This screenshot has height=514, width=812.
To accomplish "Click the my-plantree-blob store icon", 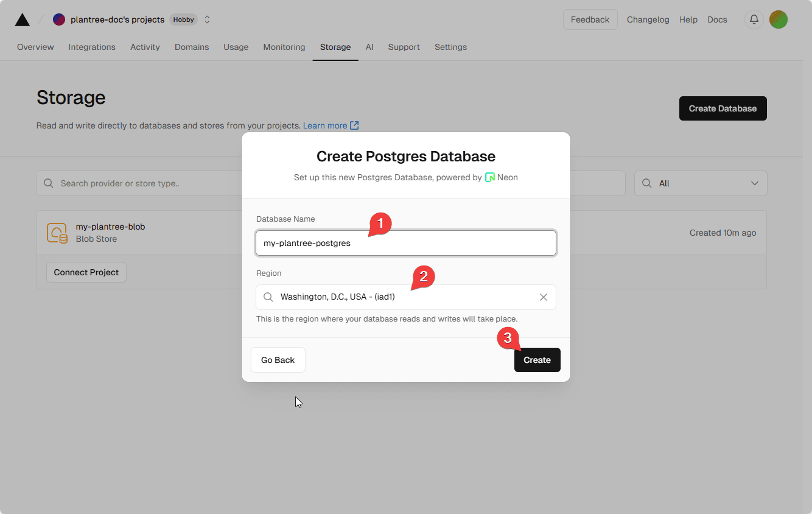I will click(x=57, y=233).
